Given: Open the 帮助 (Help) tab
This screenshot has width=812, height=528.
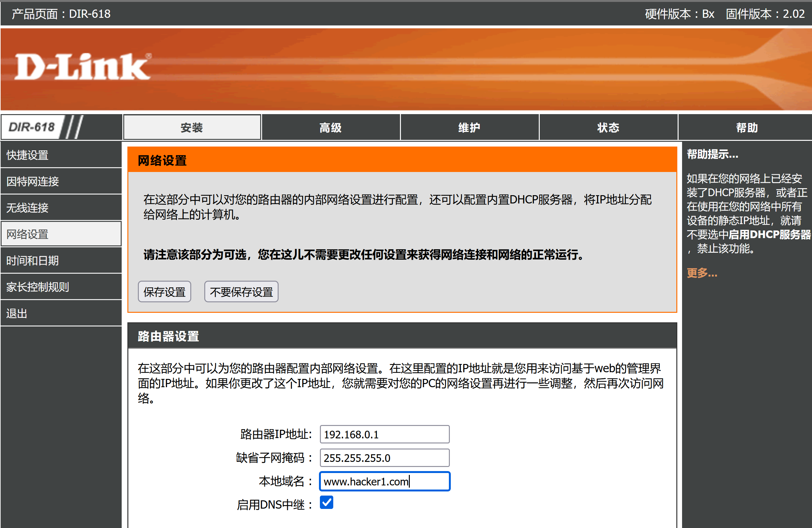Looking at the screenshot, I should coord(747,128).
